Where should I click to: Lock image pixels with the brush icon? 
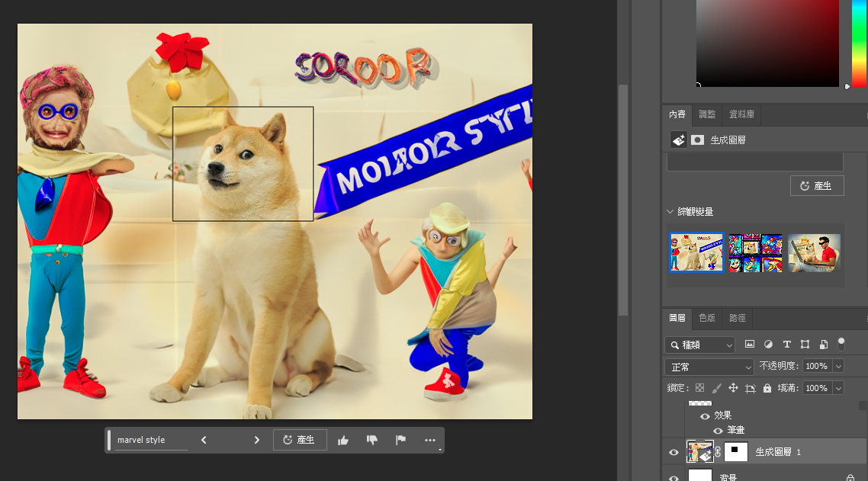click(716, 388)
